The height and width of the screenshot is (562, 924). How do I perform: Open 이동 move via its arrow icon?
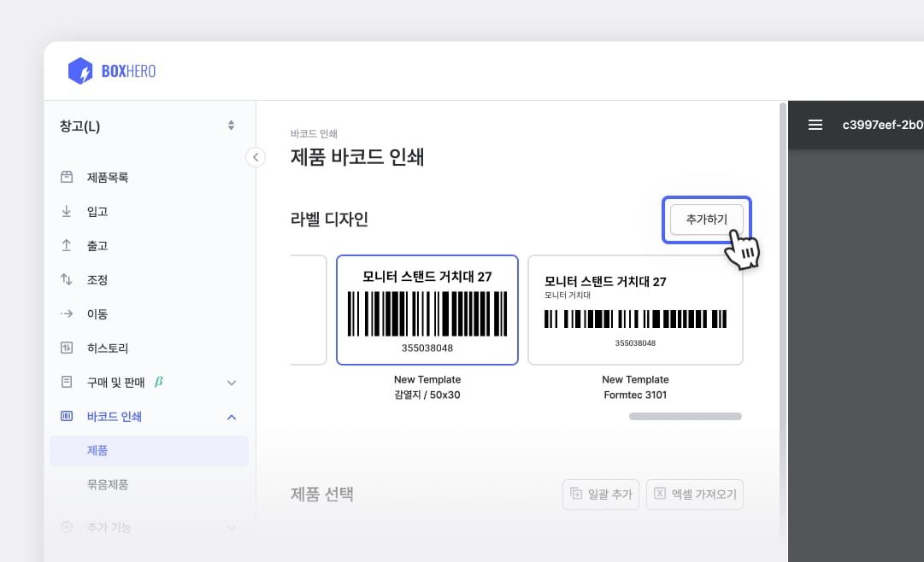pyautogui.click(x=67, y=313)
